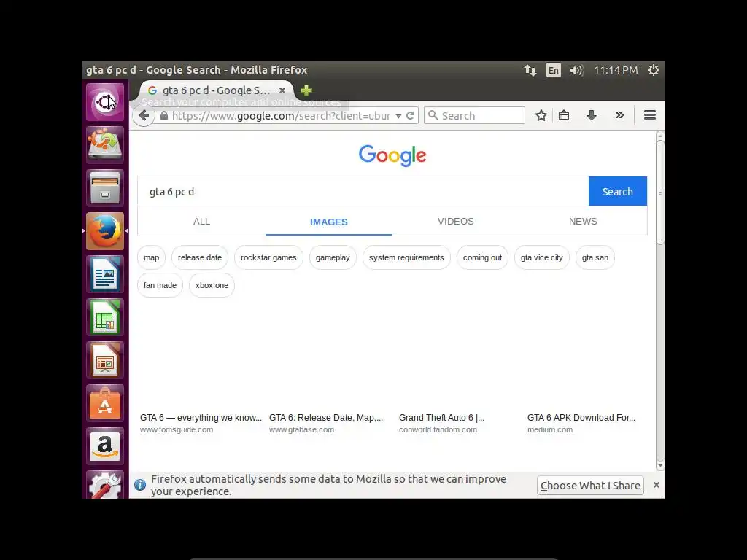Open LibreOffice Impress from the dock
The width and height of the screenshot is (747, 560).
105,360
